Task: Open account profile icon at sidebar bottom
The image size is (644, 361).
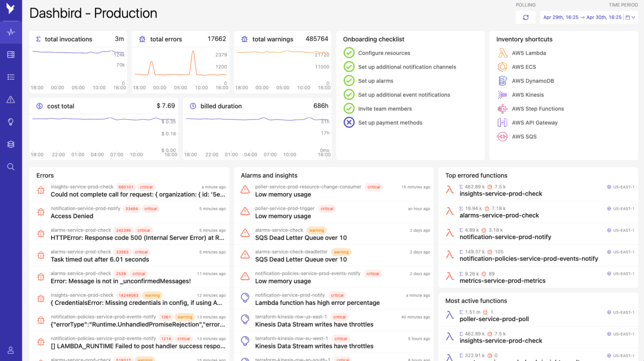Action: [x=11, y=350]
